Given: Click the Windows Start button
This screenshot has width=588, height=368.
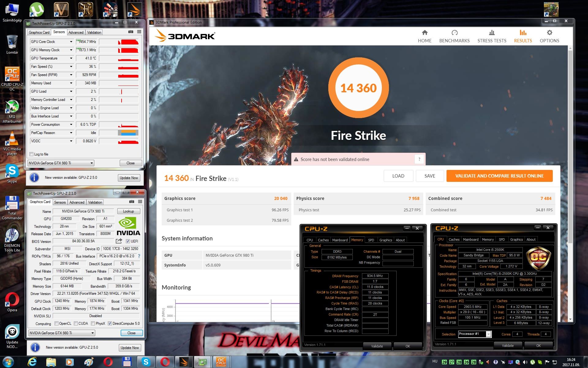Looking at the screenshot, I should [8, 362].
